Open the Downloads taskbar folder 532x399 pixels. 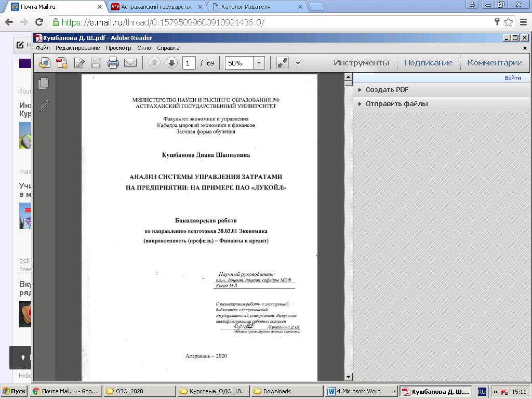(287, 391)
